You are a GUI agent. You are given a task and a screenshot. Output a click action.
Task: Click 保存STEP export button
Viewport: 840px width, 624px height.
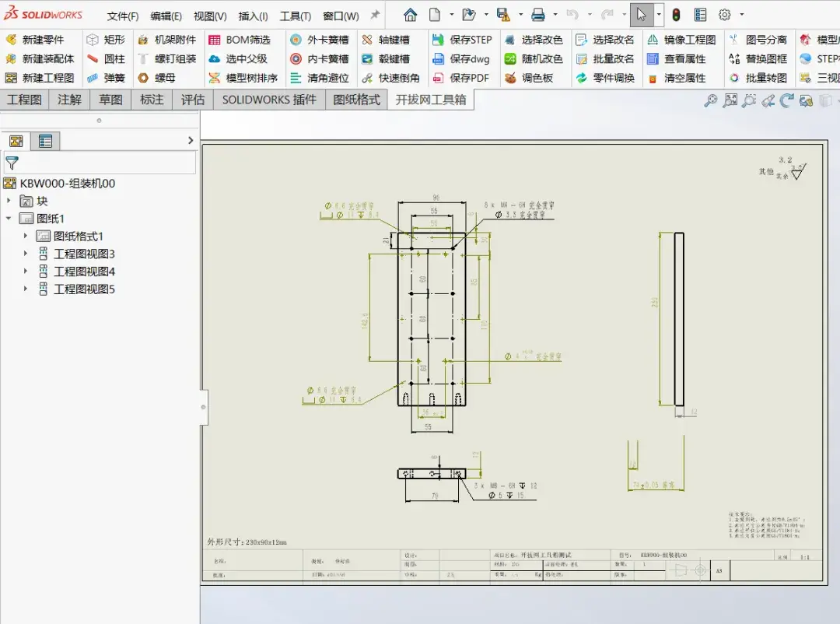pos(462,40)
